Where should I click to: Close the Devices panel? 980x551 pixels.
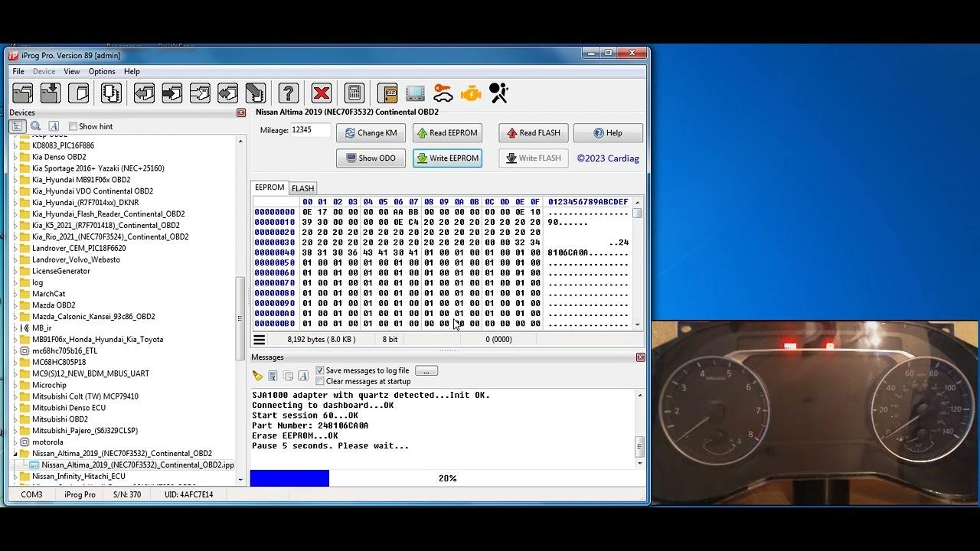click(x=241, y=112)
